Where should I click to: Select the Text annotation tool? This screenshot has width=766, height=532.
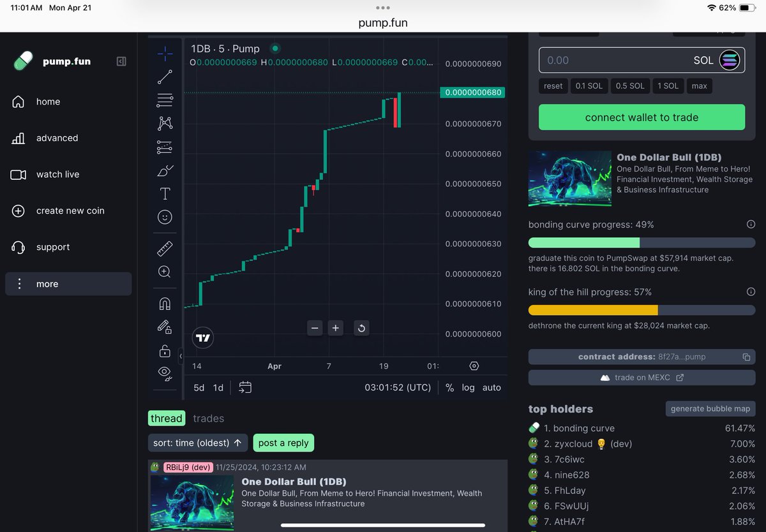click(x=165, y=193)
